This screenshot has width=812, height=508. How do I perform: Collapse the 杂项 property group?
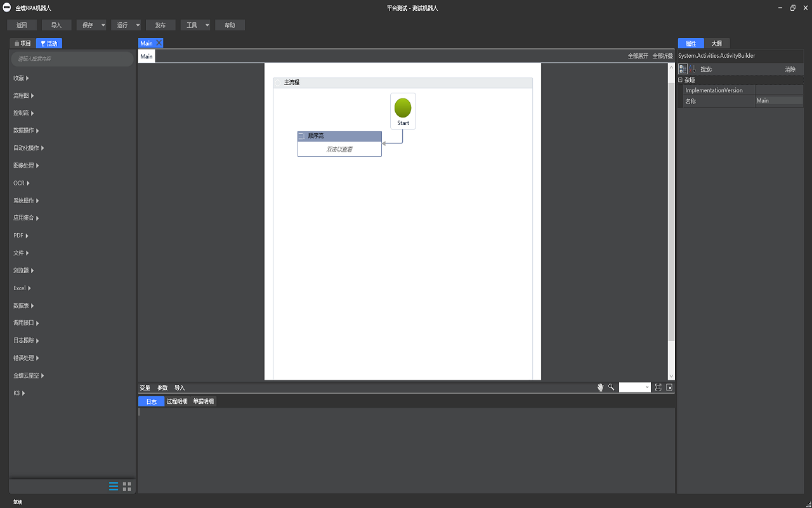pos(681,80)
